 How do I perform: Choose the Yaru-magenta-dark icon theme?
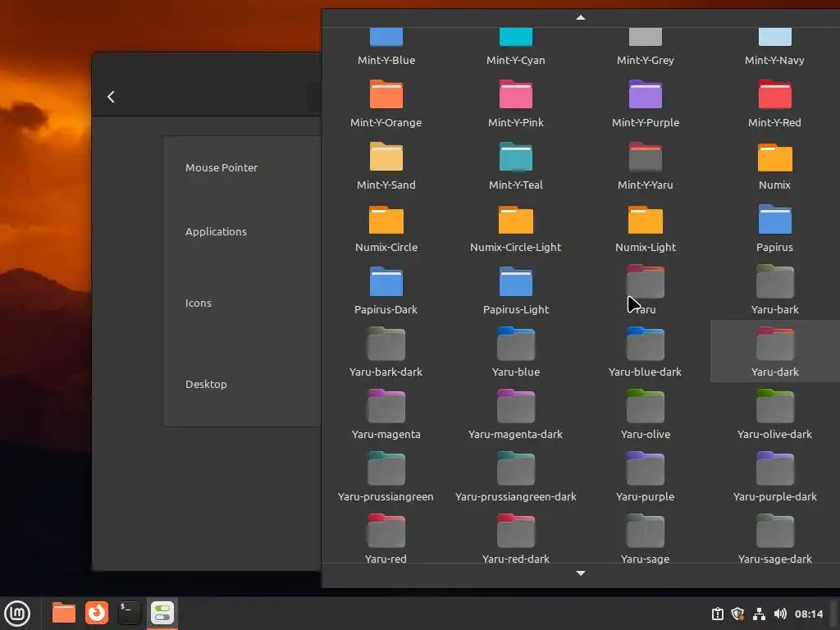tap(515, 414)
